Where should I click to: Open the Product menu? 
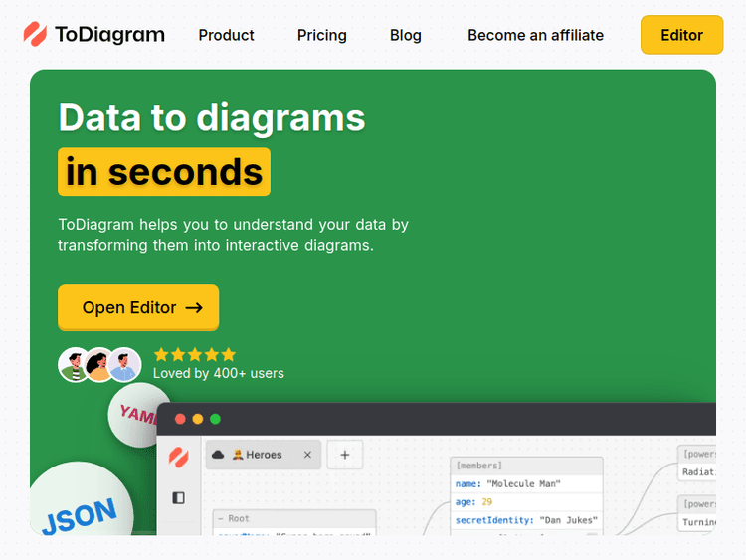pyautogui.click(x=227, y=35)
